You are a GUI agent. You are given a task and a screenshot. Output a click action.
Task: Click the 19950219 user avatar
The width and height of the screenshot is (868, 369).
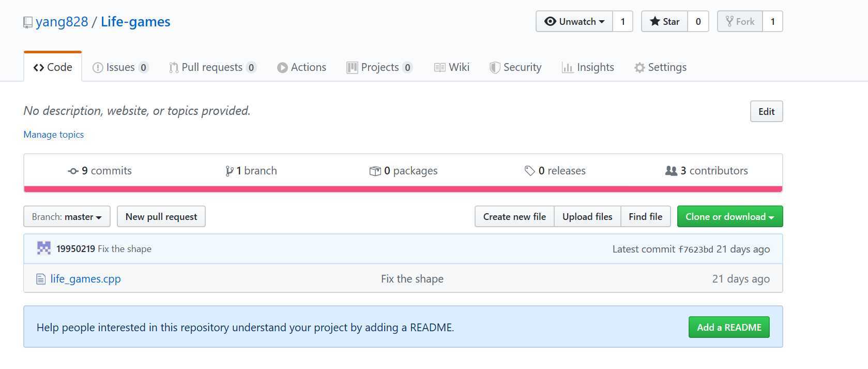tap(44, 248)
